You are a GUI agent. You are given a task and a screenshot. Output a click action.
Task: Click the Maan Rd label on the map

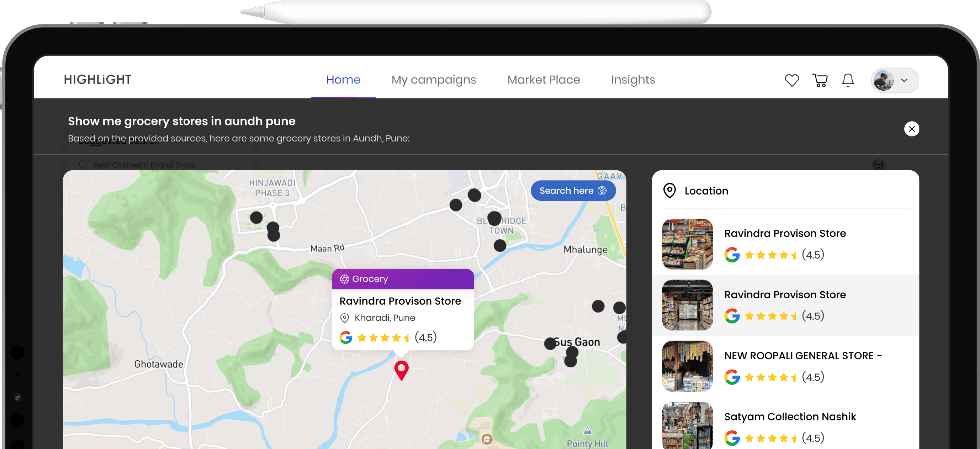[327, 248]
